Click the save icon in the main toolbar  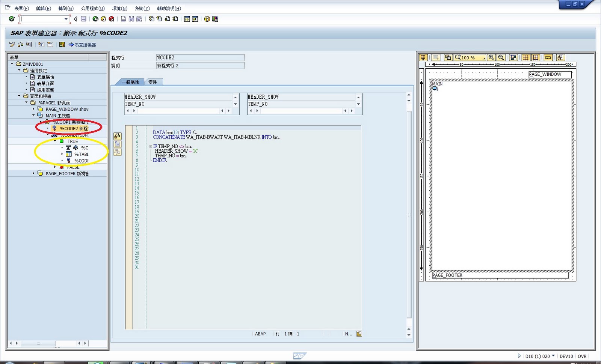pyautogui.click(x=83, y=19)
